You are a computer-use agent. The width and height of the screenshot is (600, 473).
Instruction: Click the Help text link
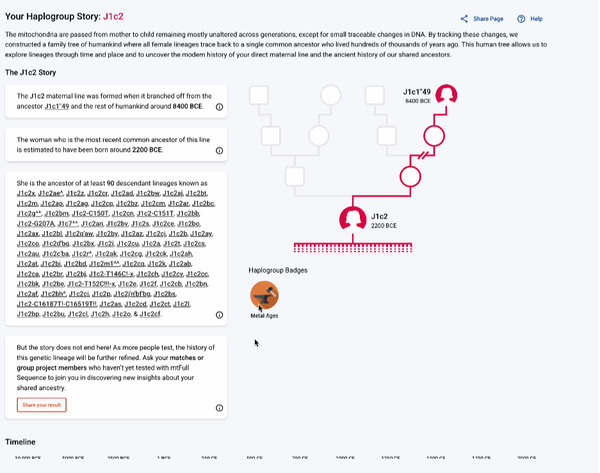click(536, 19)
